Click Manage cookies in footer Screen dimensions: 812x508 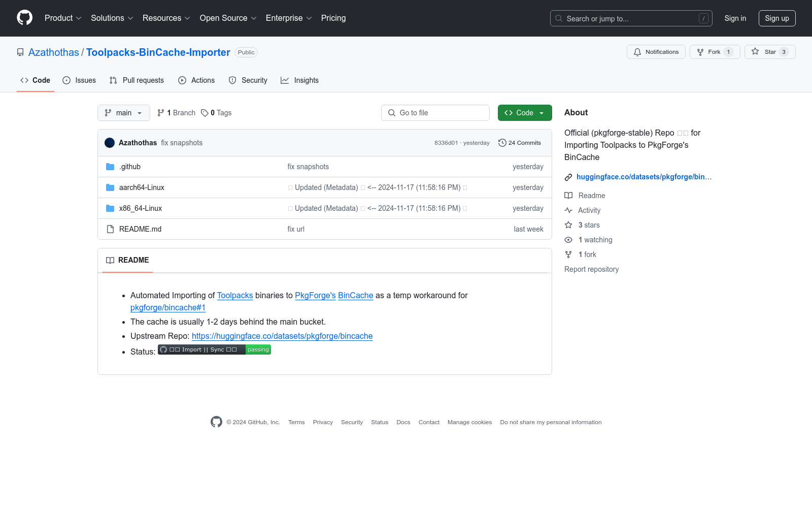click(469, 422)
